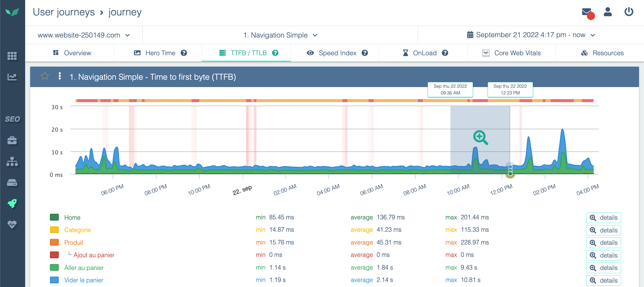Click the power logout icon

[629, 12]
